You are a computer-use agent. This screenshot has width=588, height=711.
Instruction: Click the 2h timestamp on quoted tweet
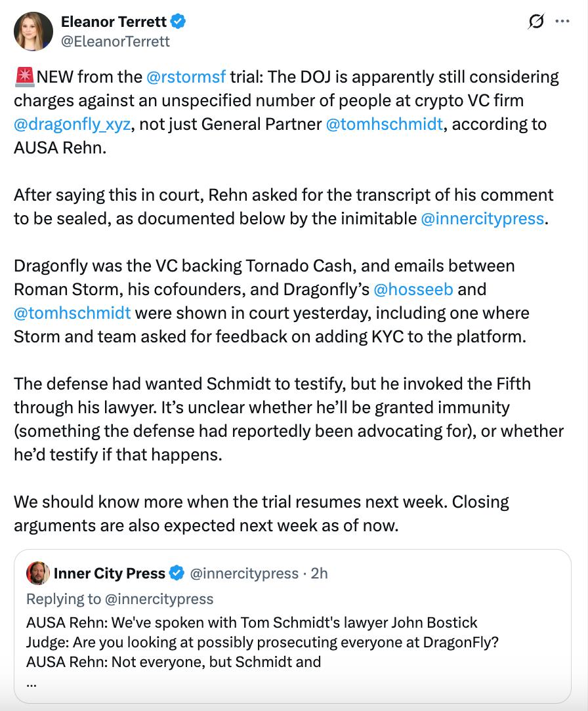(x=320, y=573)
